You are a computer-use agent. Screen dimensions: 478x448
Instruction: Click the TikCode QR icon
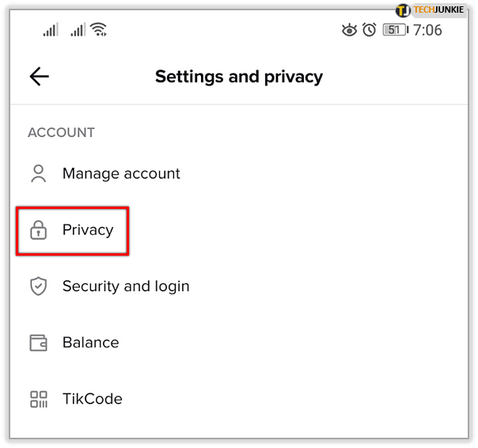click(x=38, y=399)
